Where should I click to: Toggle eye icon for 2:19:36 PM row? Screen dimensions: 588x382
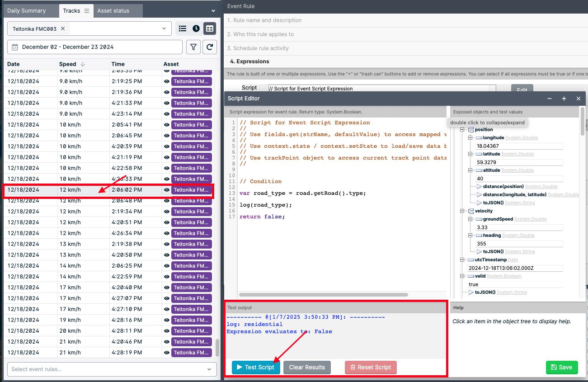click(x=167, y=92)
